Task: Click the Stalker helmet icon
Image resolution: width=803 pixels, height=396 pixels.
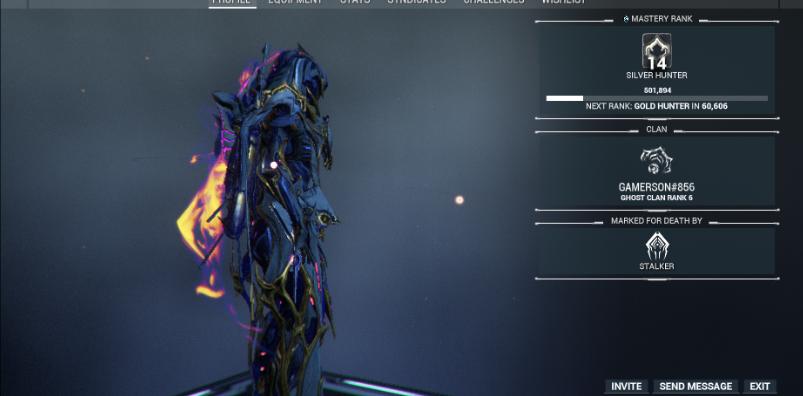Action: 657,246
